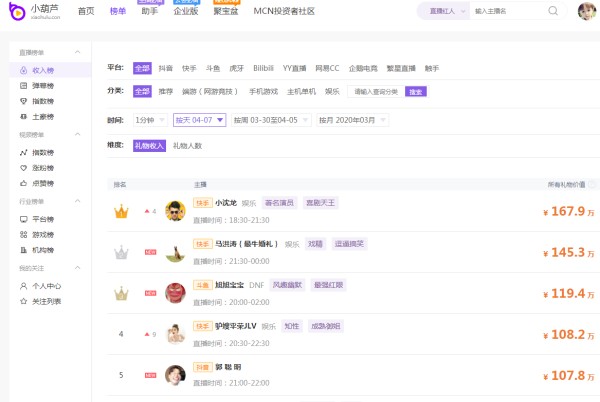The width and height of the screenshot is (600, 402).
Task: Click the 逗逼搞笑 tag
Action: click(x=349, y=244)
